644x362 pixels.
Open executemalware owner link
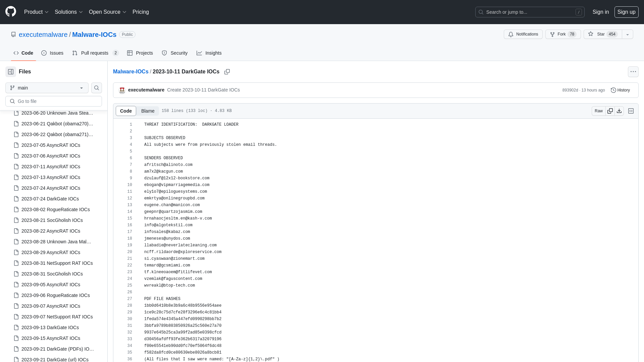[43, 35]
